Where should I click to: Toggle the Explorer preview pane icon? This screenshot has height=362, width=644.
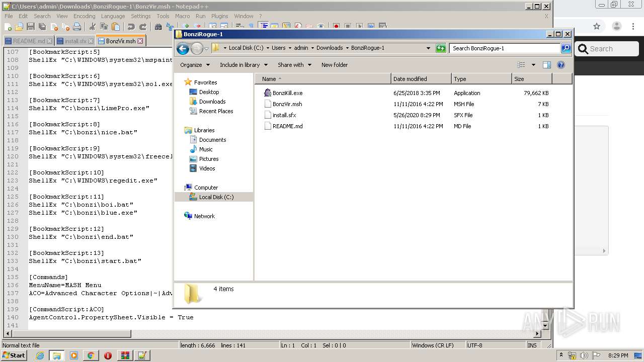coord(547,65)
